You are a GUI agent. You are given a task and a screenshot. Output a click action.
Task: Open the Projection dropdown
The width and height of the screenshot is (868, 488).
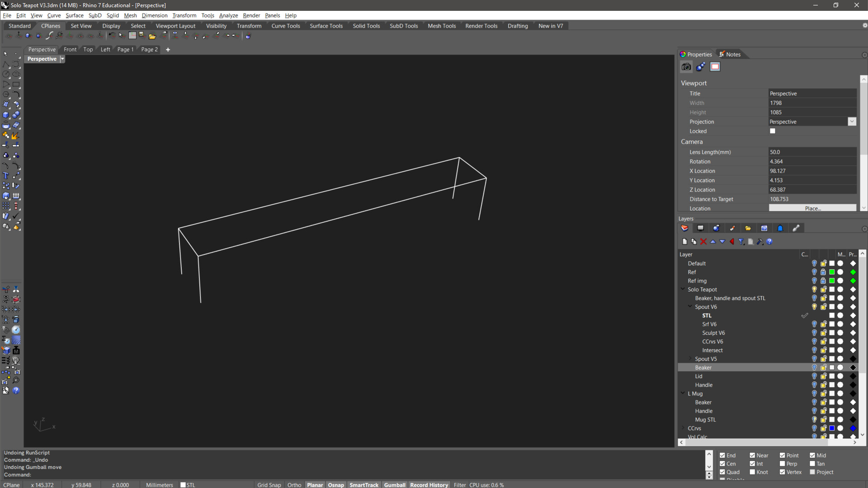(852, 122)
